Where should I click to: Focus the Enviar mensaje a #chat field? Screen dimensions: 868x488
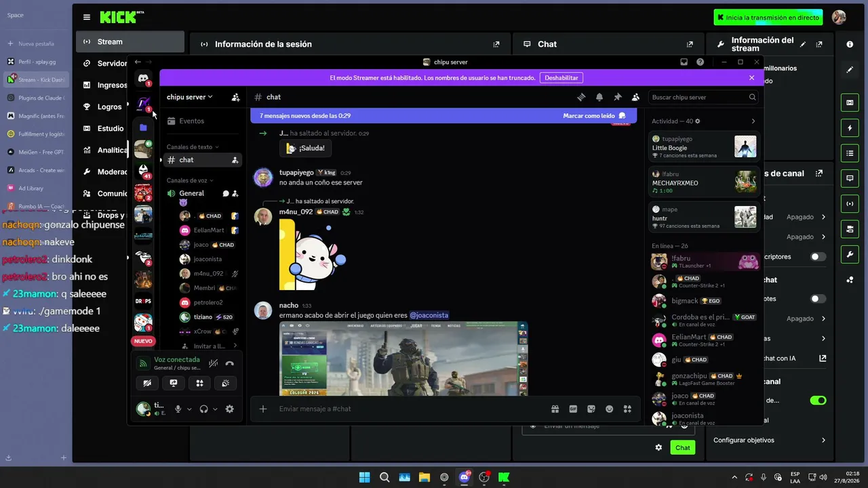[410, 409]
